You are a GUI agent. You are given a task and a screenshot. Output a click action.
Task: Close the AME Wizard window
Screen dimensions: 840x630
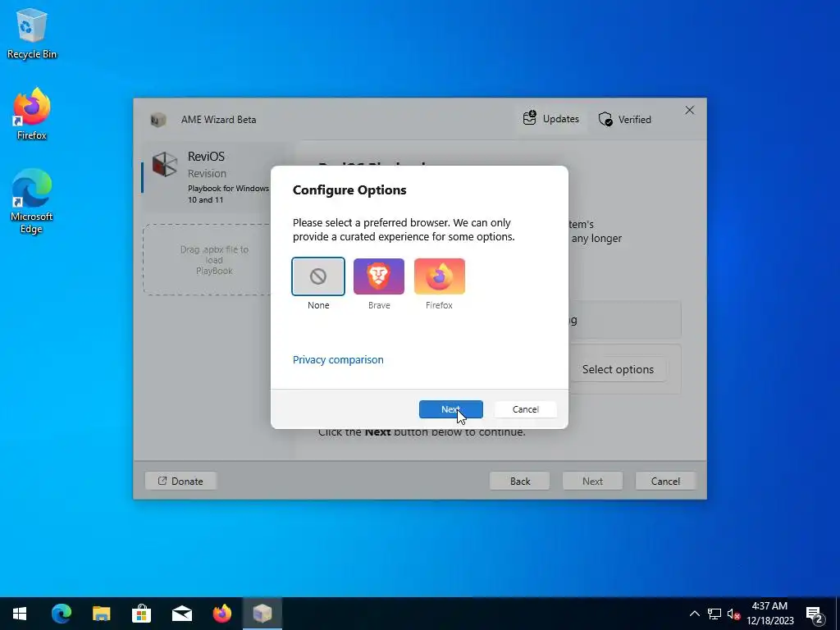pos(689,110)
